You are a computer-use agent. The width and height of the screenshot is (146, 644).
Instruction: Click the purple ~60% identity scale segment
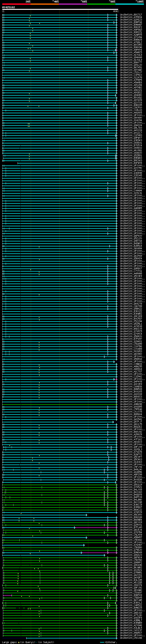coord(73,4)
